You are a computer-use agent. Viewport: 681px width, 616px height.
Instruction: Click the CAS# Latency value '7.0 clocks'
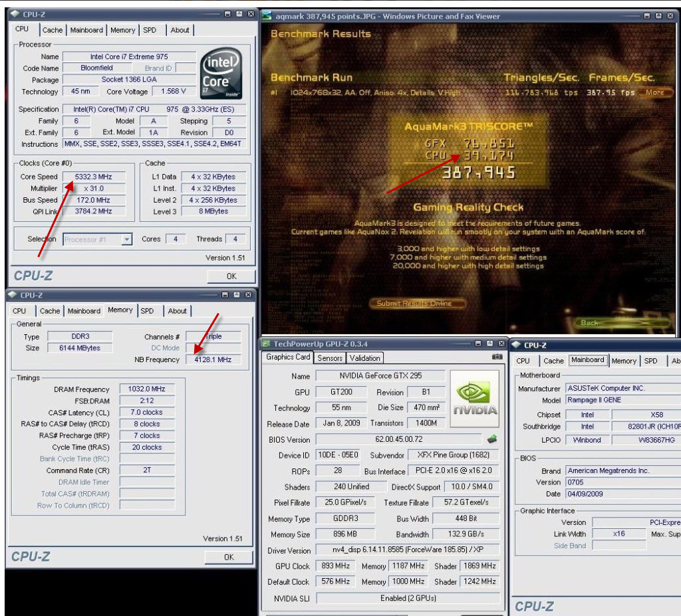(x=147, y=412)
